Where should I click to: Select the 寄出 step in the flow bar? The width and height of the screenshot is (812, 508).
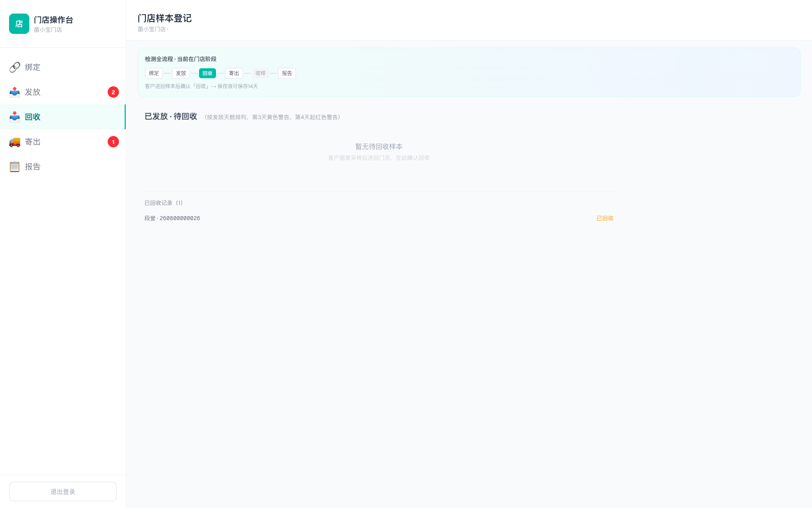click(234, 73)
